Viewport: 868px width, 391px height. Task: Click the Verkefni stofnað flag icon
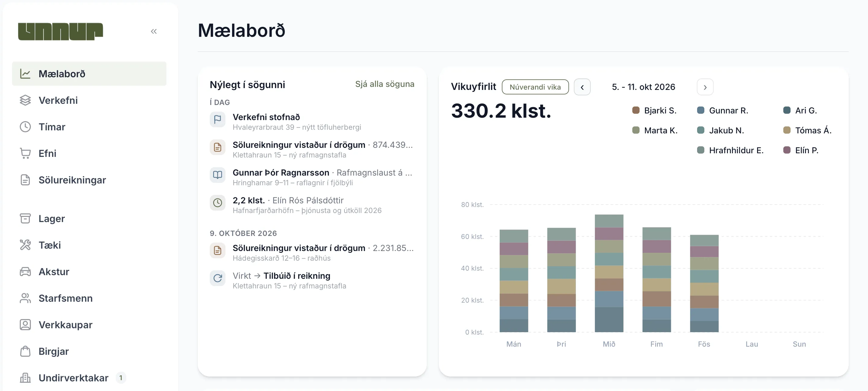[x=218, y=119]
